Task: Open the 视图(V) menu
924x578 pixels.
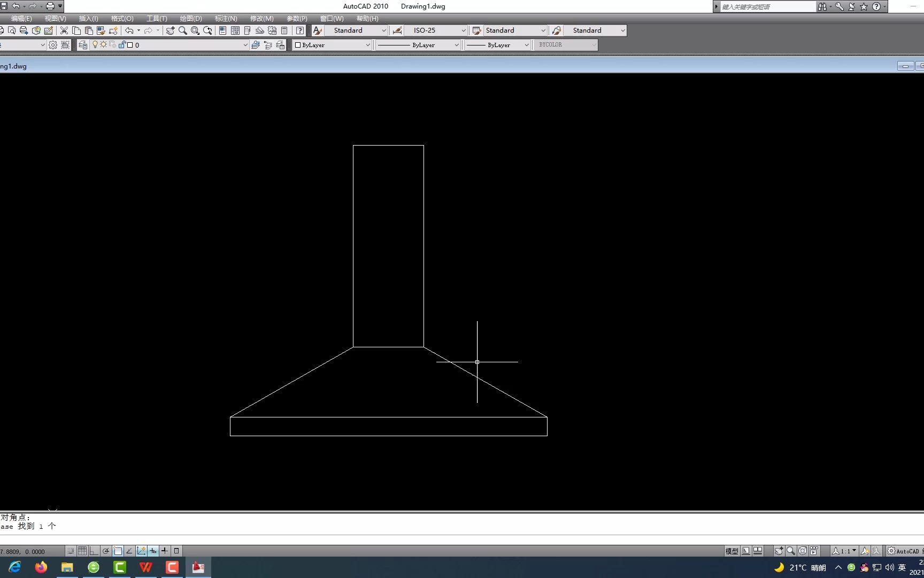Action: pyautogui.click(x=56, y=19)
